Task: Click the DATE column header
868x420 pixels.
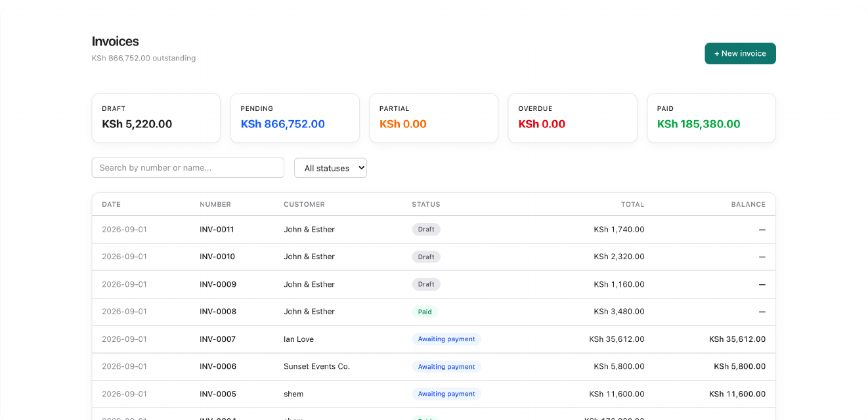Action: [112, 205]
